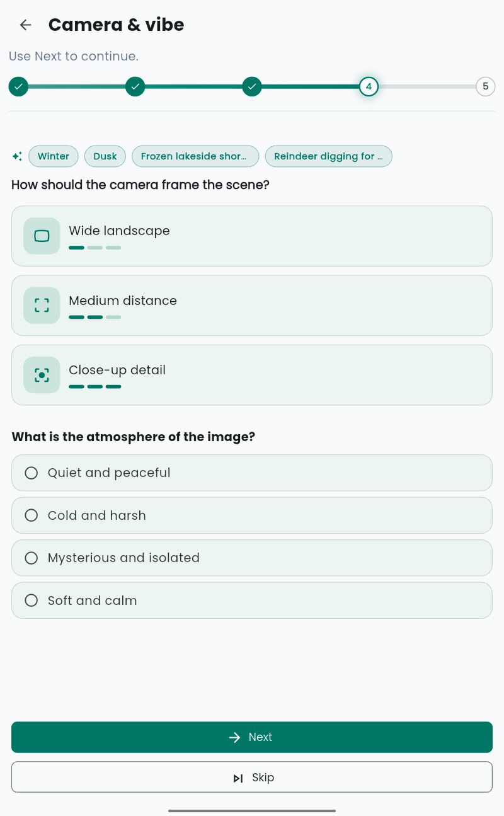This screenshot has height=816, width=504.
Task: Select the Mysterious and isolated radio option
Action: tap(252, 558)
